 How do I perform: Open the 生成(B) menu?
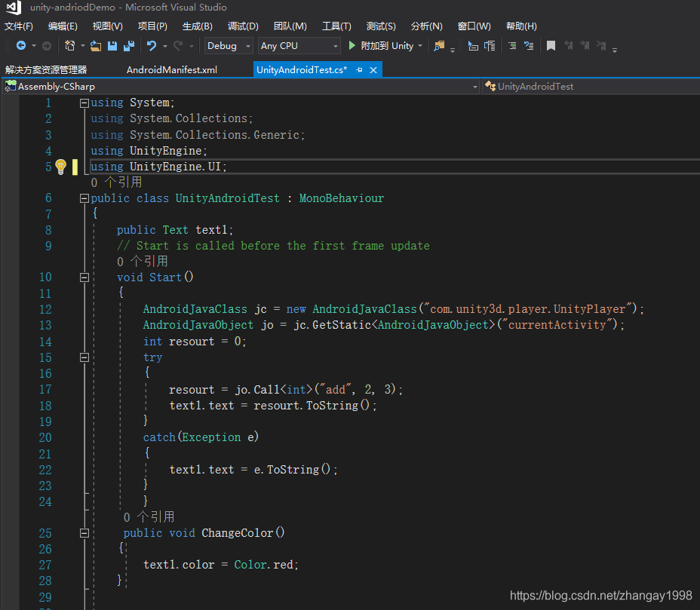[x=198, y=26]
